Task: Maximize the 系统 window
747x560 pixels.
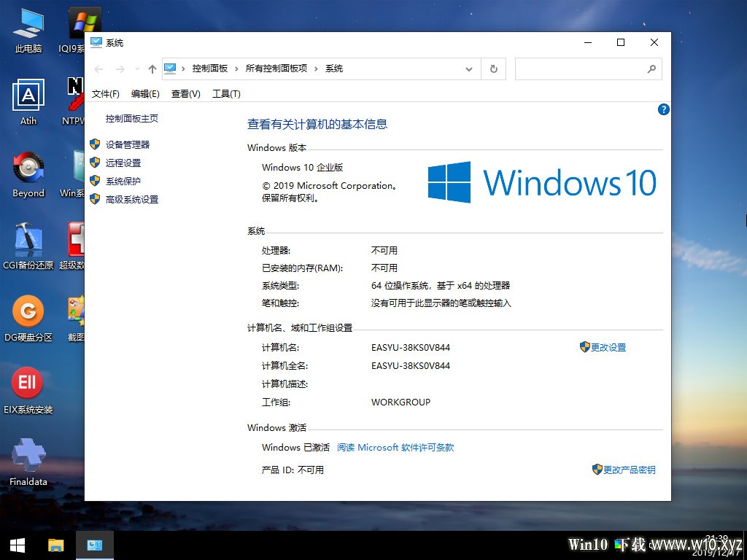Action: coord(621,42)
